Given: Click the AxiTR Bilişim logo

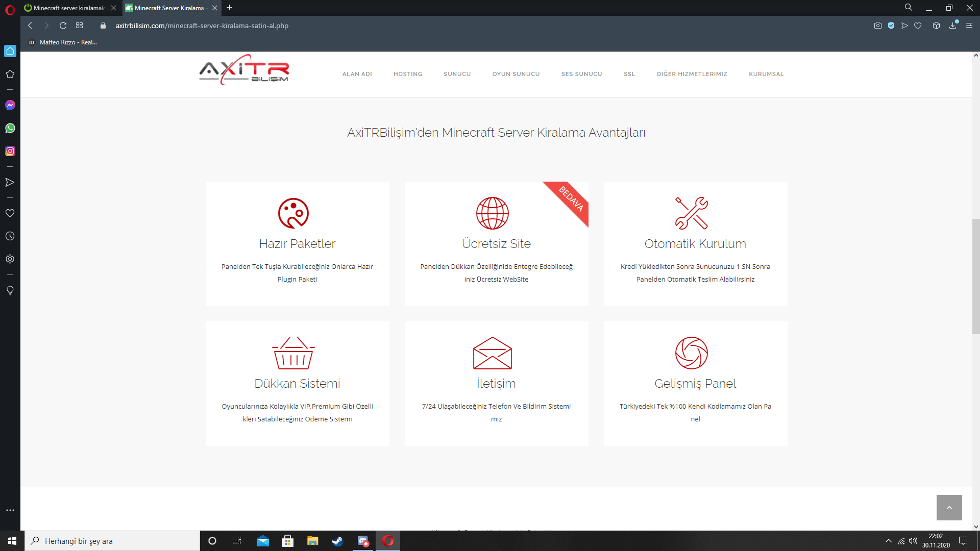Looking at the screenshot, I should click(244, 70).
